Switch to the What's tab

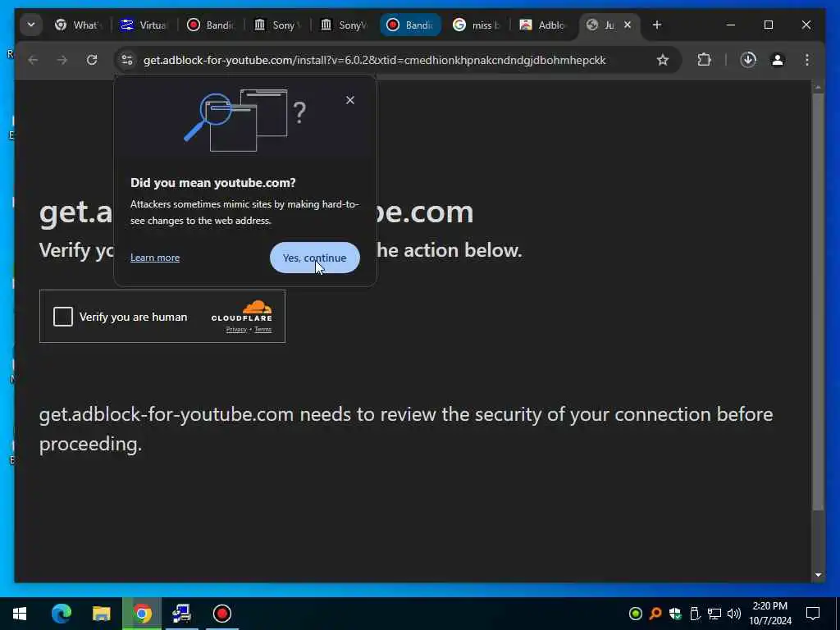(79, 25)
